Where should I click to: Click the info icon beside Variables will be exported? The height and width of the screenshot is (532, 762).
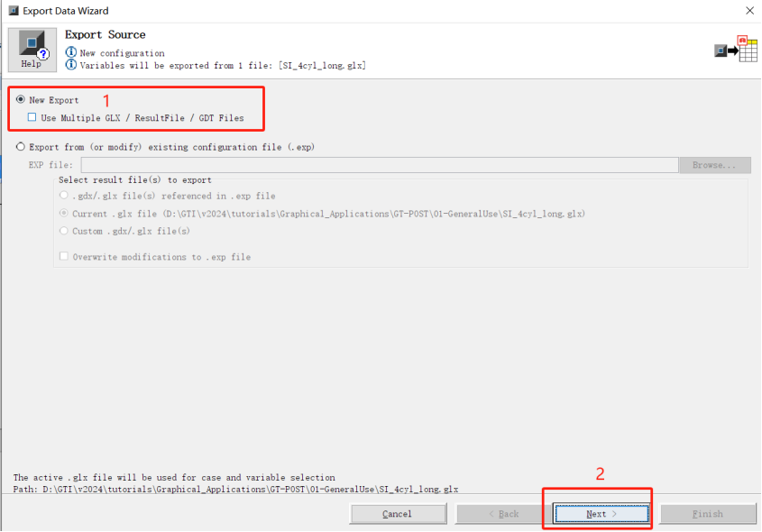point(71,65)
